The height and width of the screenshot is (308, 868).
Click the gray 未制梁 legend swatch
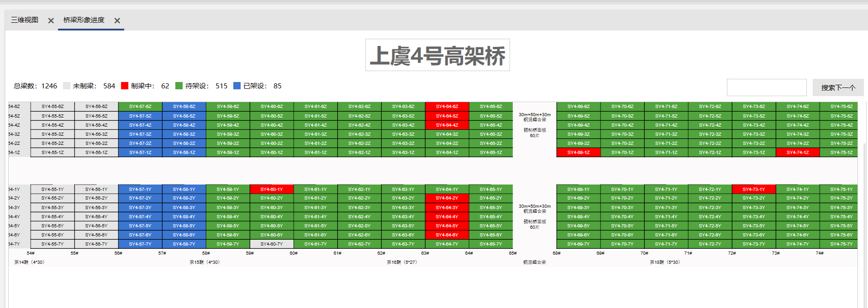(66, 86)
